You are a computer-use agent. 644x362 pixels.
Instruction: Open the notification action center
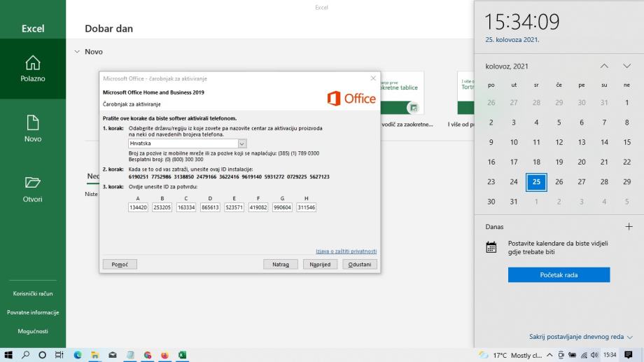(x=629, y=355)
